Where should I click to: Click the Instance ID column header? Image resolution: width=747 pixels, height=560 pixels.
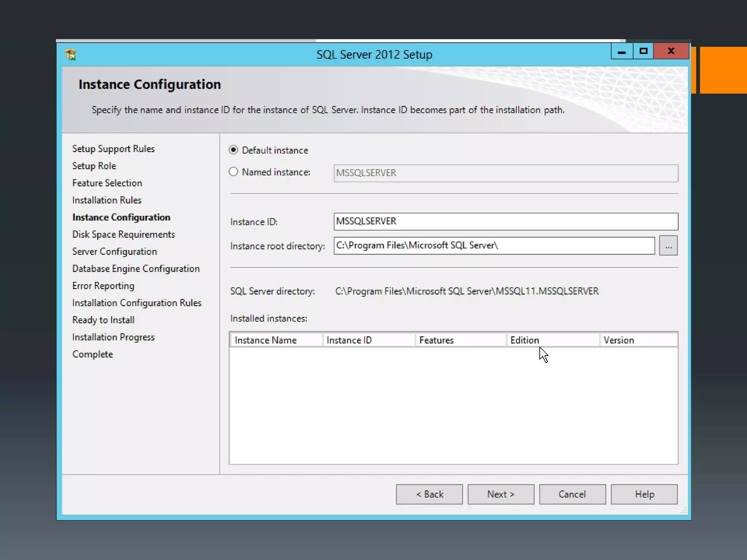coord(368,340)
